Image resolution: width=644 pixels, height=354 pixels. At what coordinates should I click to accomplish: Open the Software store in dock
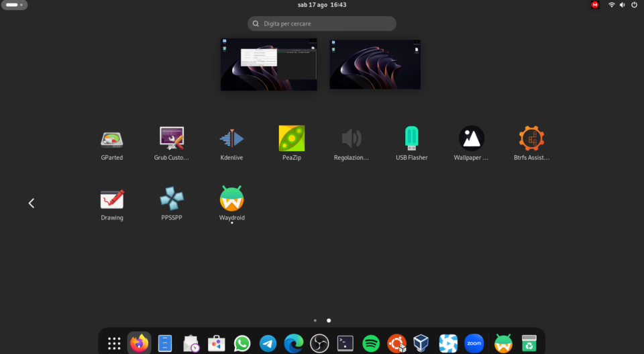coord(217,343)
